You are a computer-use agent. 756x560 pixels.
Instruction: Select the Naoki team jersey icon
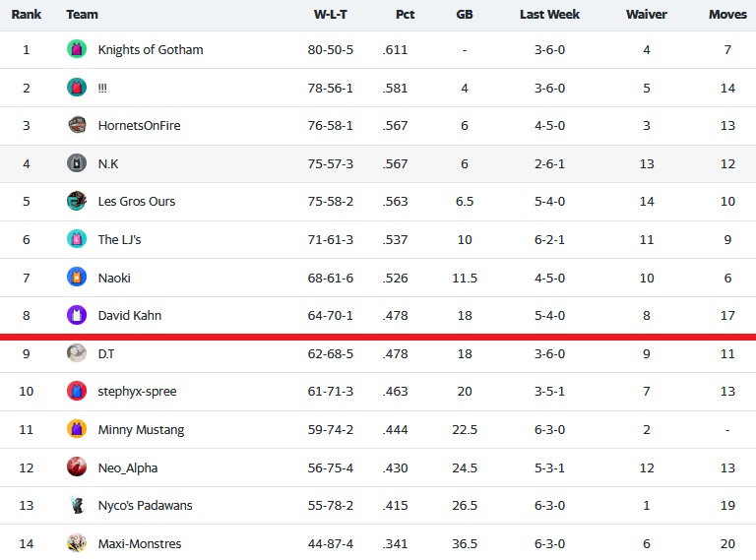77,278
